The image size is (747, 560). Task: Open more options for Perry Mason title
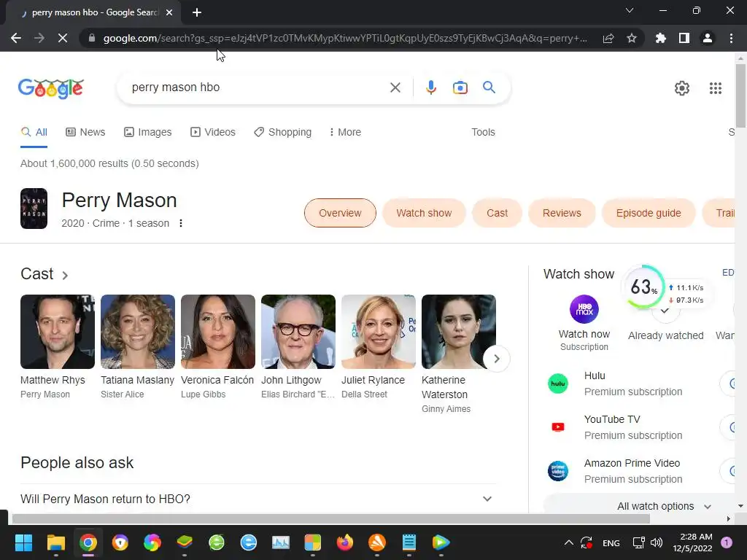181,223
